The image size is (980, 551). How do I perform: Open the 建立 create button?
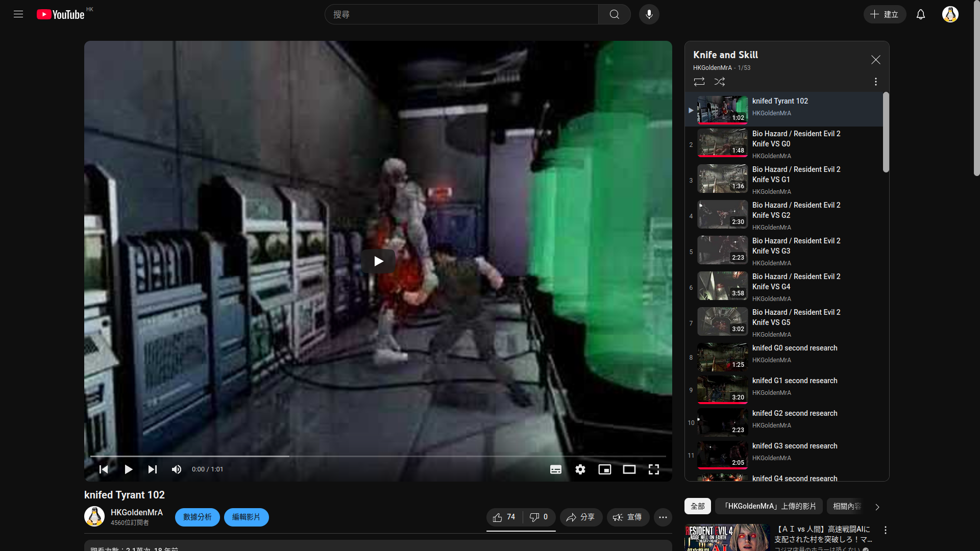885,14
